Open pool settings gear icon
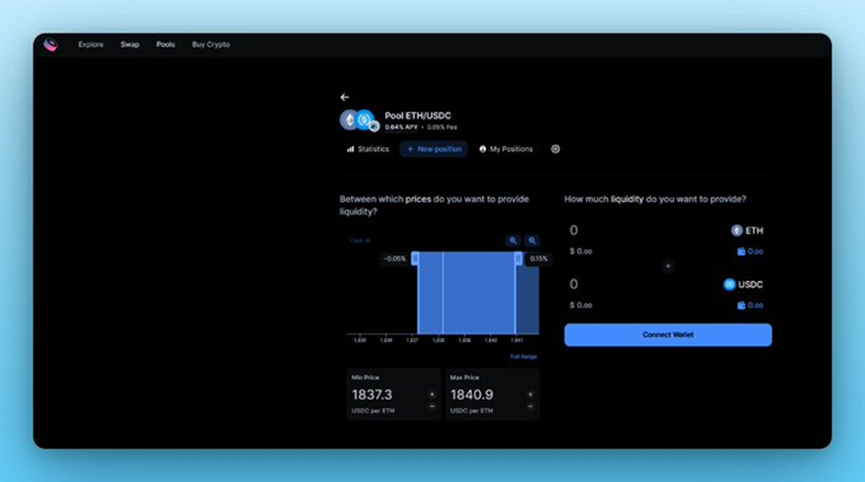Screen dimensions: 865x482 (x=555, y=149)
